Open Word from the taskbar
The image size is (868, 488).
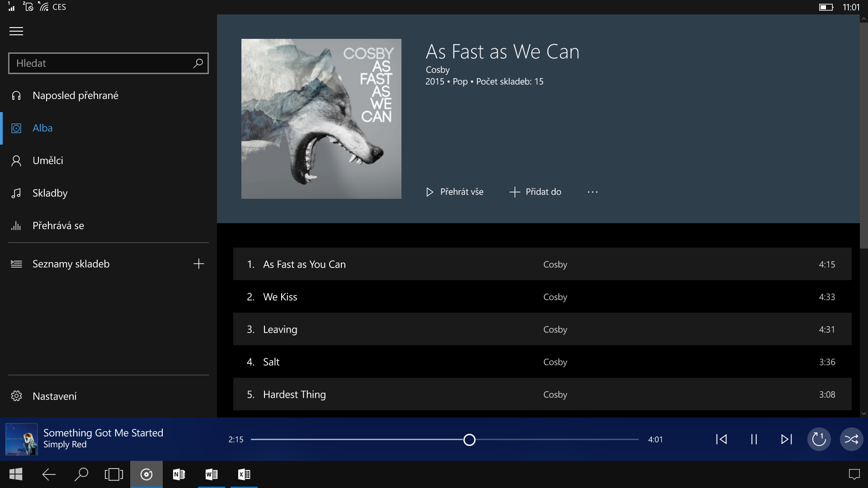pyautogui.click(x=211, y=474)
